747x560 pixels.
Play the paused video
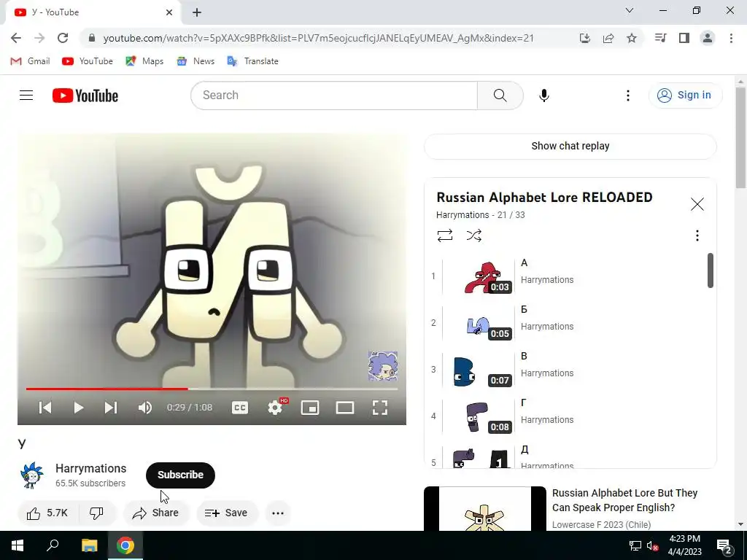click(x=79, y=408)
